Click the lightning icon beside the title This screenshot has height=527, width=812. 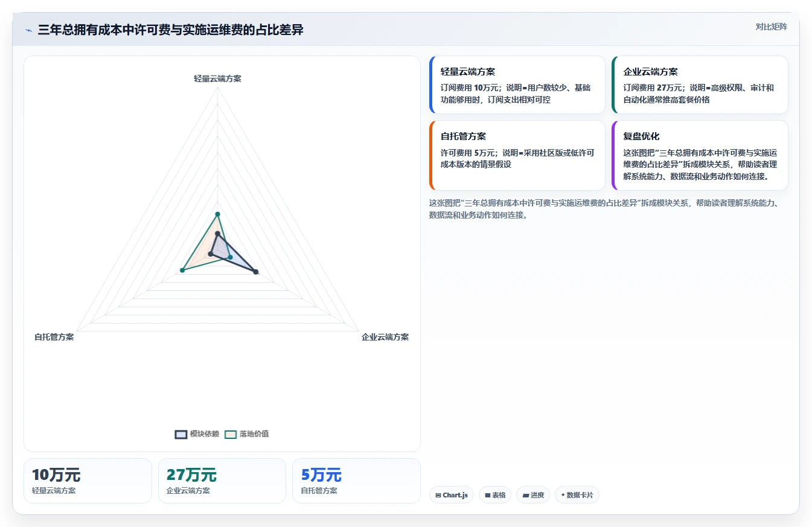[29, 30]
